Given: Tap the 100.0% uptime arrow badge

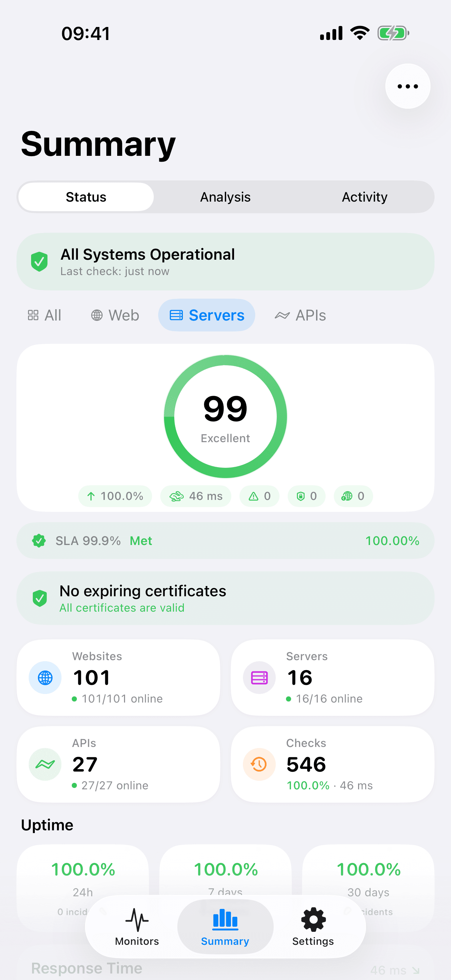Looking at the screenshot, I should (115, 496).
